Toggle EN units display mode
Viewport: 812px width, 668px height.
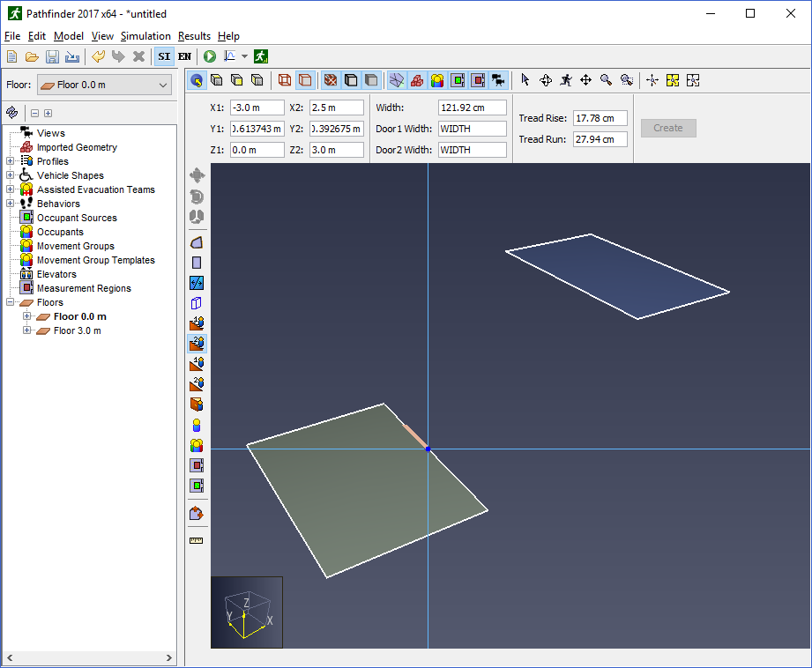184,56
